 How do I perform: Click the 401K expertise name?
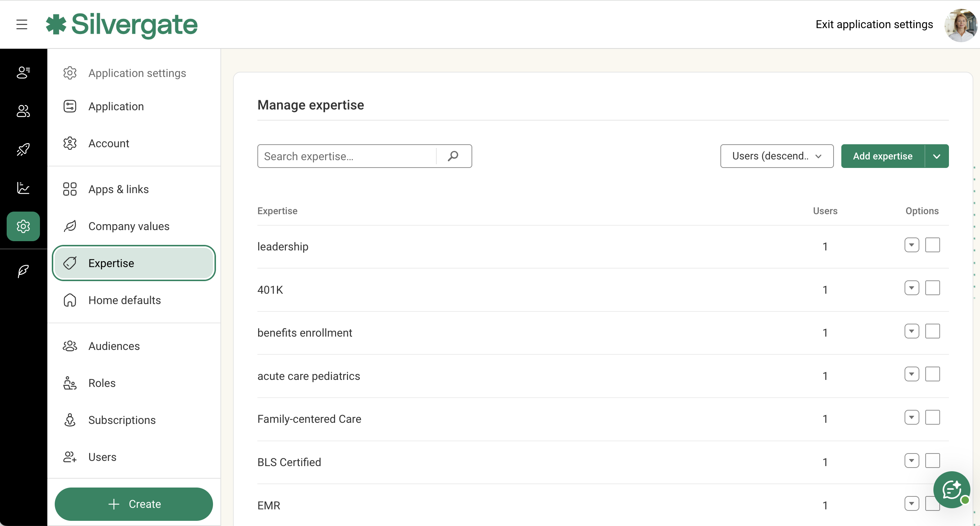click(x=270, y=290)
